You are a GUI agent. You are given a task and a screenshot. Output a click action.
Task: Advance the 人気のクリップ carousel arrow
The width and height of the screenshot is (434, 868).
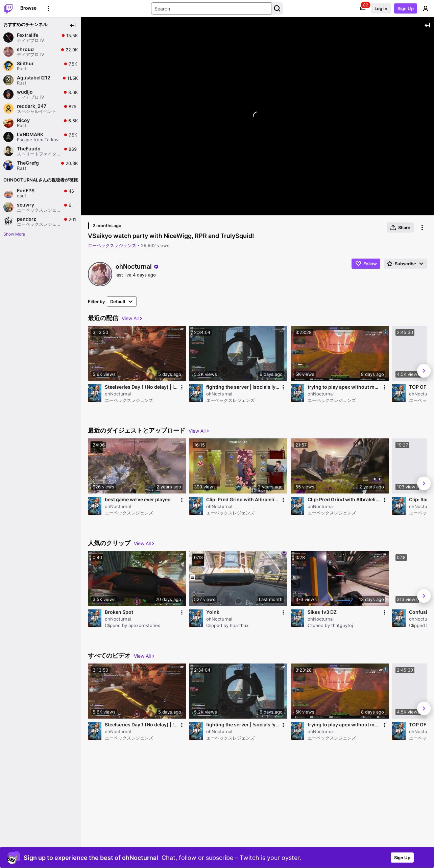[424, 596]
